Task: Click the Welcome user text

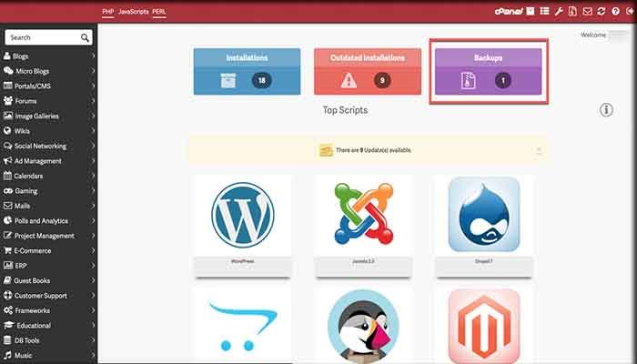Action: click(x=593, y=35)
